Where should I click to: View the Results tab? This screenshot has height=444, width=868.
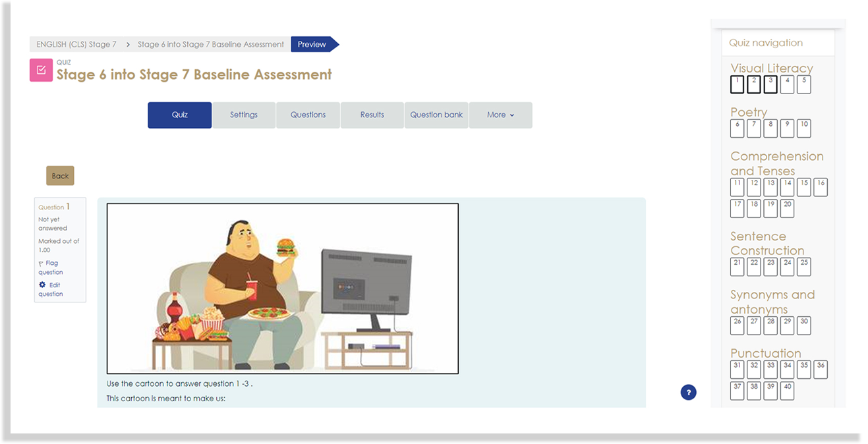coord(372,115)
